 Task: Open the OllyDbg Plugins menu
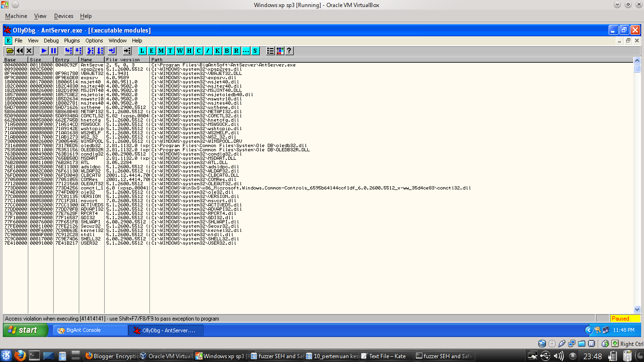[x=72, y=41]
